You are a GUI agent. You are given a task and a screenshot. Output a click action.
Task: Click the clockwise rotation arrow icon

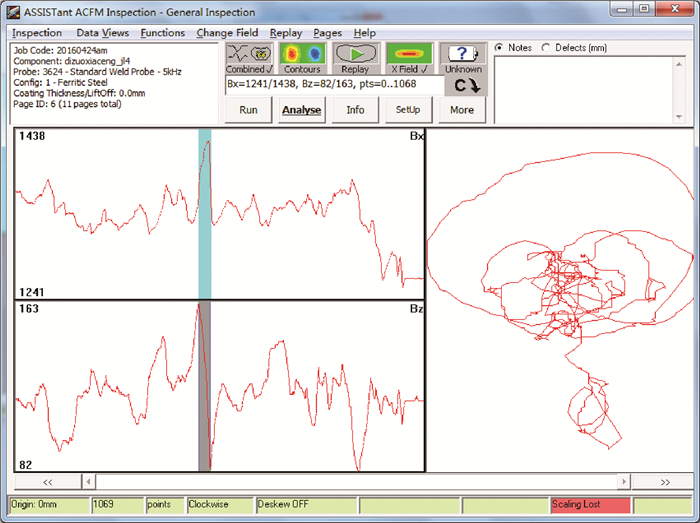463,86
